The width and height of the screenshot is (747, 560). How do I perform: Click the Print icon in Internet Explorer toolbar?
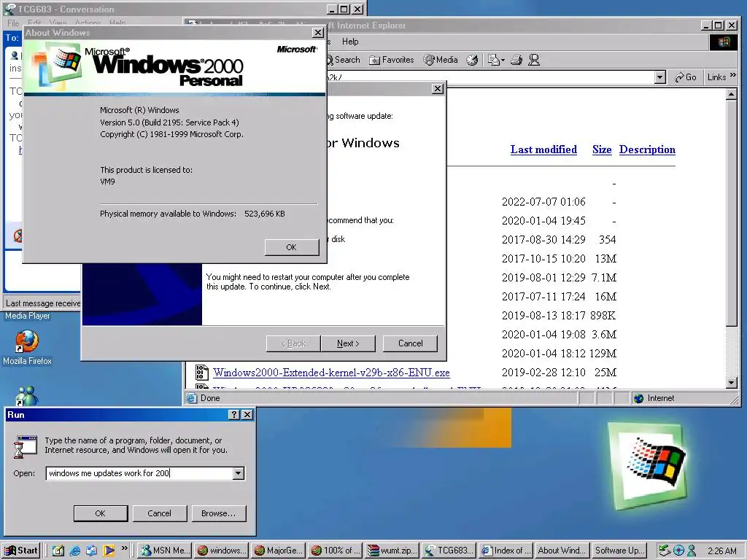pos(516,60)
